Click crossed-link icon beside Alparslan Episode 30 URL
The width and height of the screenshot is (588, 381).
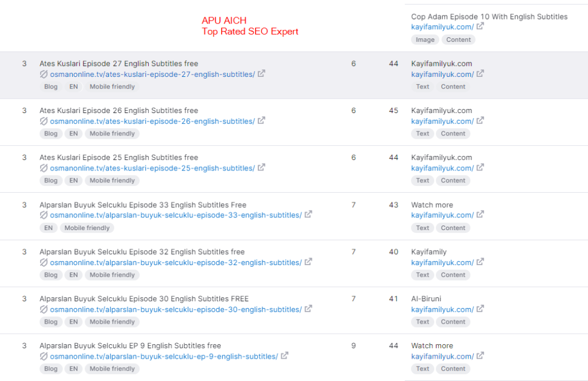coord(44,309)
